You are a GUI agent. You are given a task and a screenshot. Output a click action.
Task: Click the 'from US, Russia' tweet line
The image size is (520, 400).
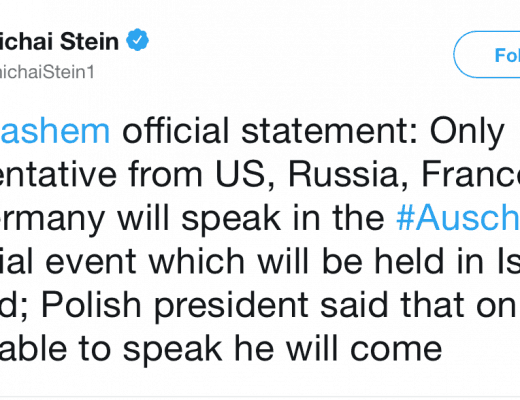click(x=263, y=174)
